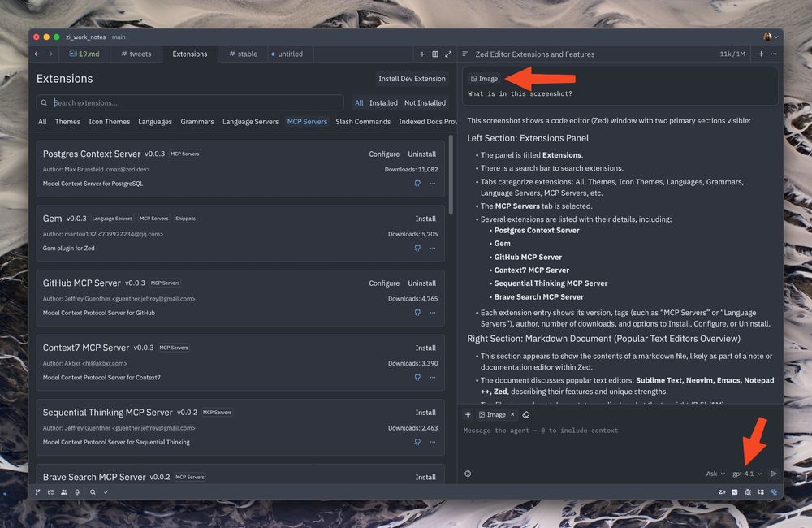Open debugger bug icon in status bar
812x528 pixels.
pos(748,492)
